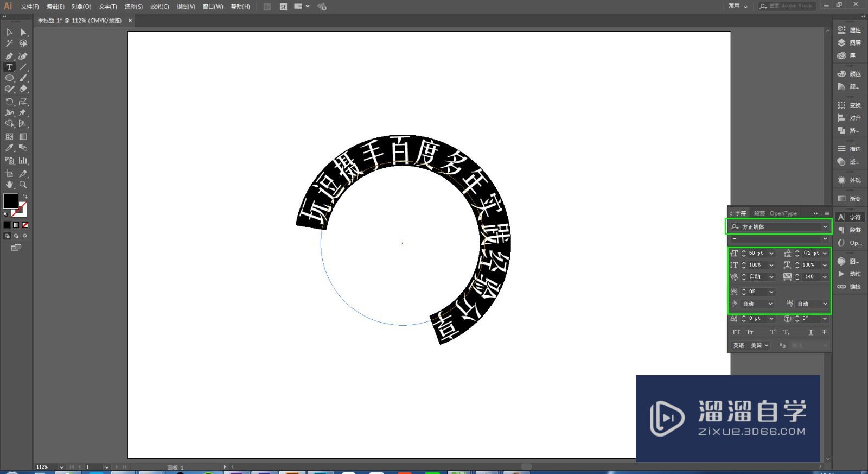Open the -140 tracking dropdown
This screenshot has height=474, width=868.
pyautogui.click(x=825, y=277)
